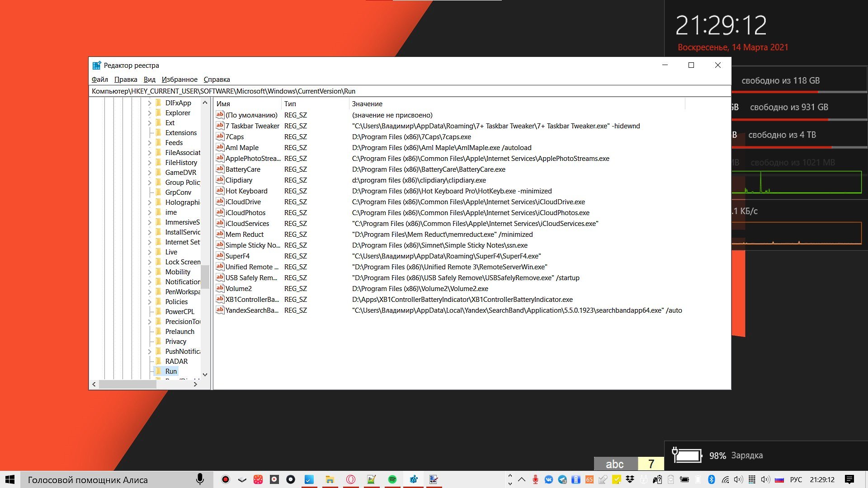
Task: Click the taskbar clock showing 21:29:12
Action: coord(822,479)
